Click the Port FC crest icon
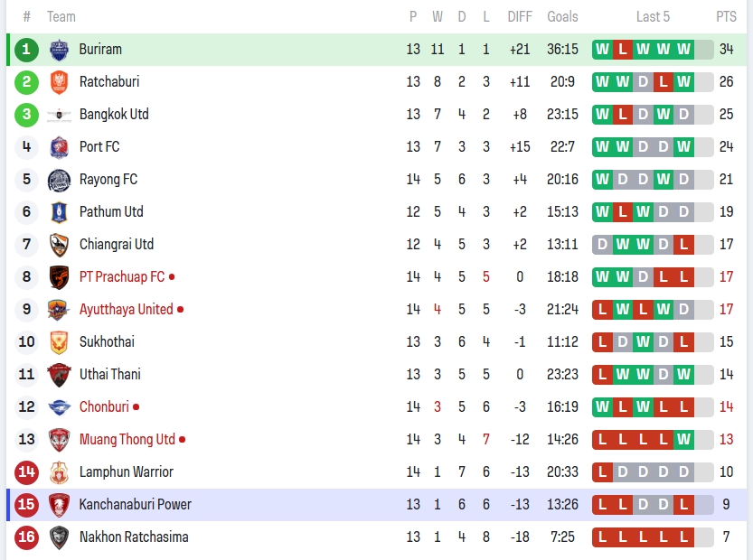Viewport: 753px width, 560px height. click(59, 147)
